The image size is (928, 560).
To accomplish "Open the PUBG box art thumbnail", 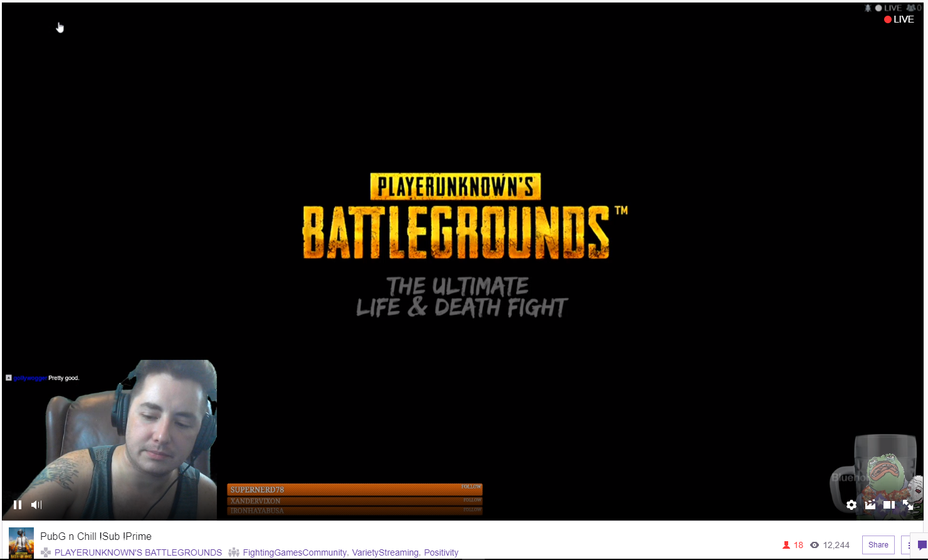I will [x=21, y=543].
